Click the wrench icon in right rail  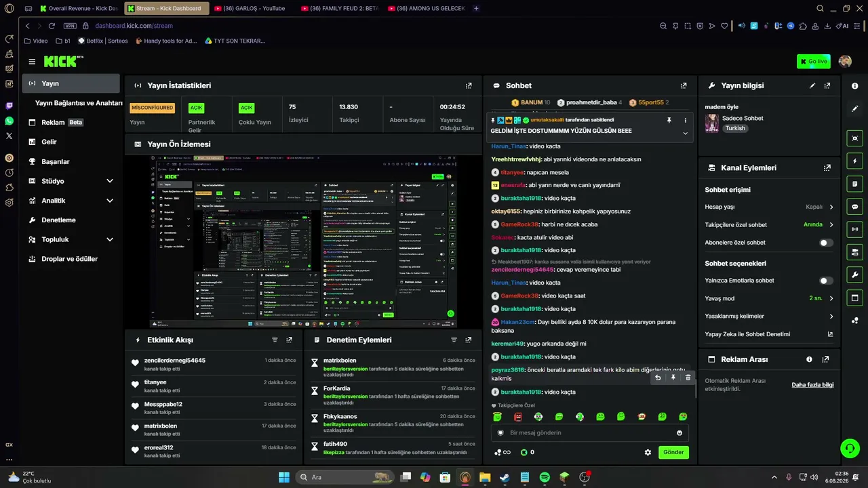(x=854, y=274)
